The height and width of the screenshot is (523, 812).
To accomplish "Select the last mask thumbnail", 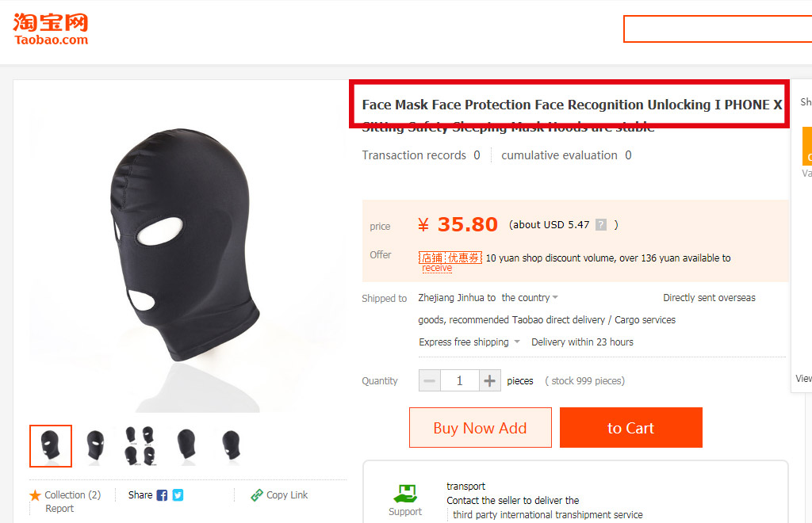I will coord(231,446).
